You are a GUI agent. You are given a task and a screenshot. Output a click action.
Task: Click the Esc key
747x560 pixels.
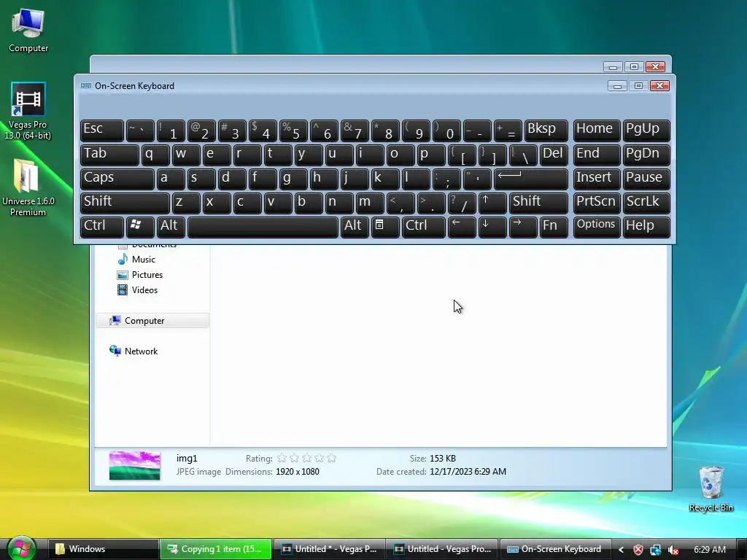[102, 130]
